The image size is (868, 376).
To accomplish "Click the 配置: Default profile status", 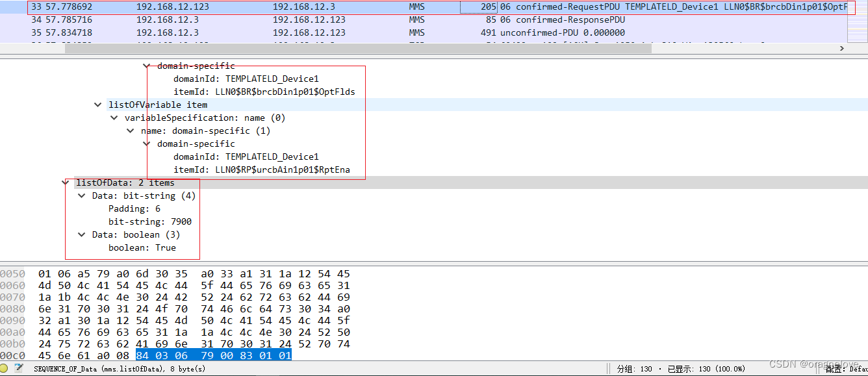I will pyautogui.click(x=847, y=369).
